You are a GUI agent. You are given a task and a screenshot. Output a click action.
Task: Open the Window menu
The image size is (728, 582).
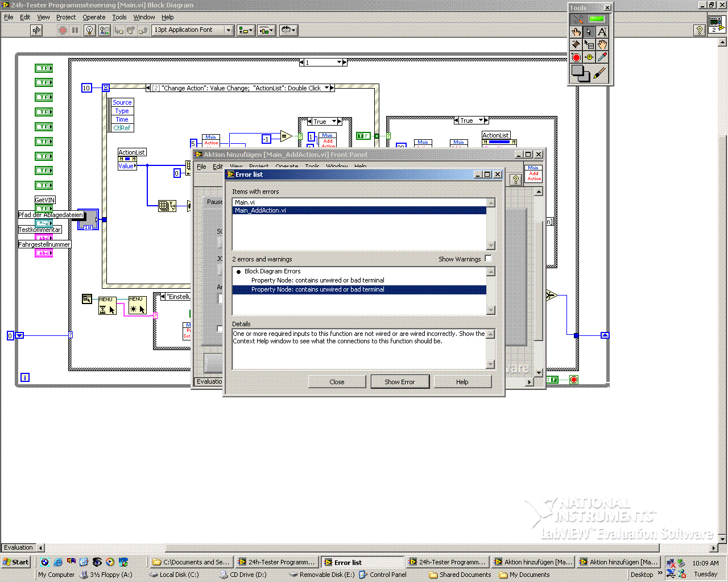click(144, 17)
